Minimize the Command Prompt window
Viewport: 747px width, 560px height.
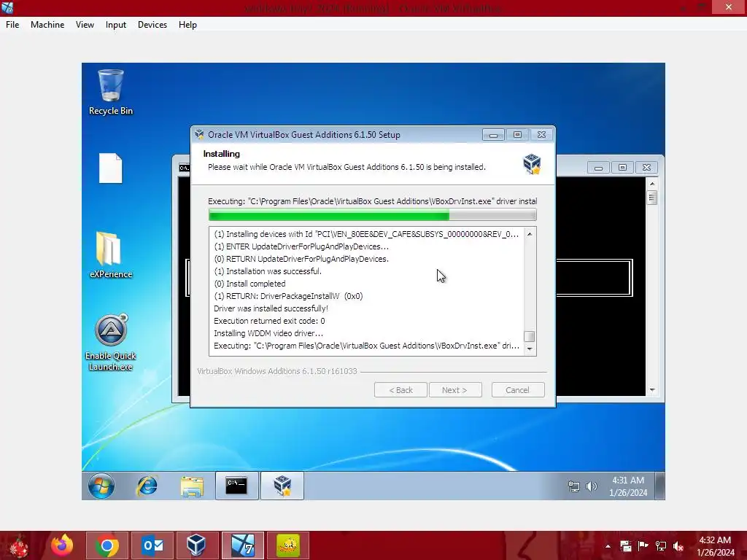pyautogui.click(x=598, y=168)
